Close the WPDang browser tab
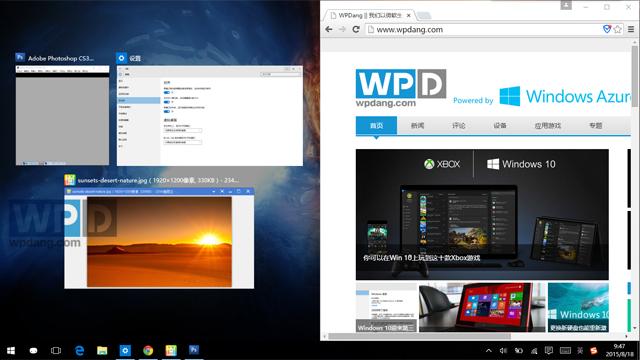The image size is (640, 360). coord(409,16)
